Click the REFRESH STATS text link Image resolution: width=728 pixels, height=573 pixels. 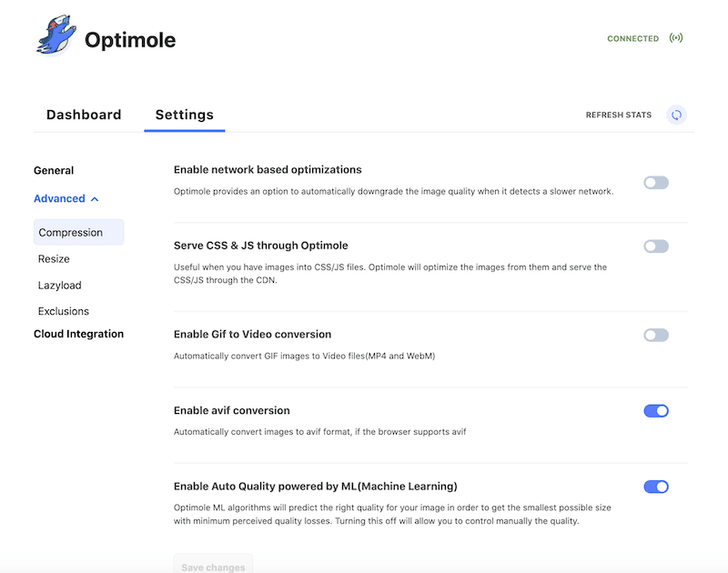tap(619, 115)
